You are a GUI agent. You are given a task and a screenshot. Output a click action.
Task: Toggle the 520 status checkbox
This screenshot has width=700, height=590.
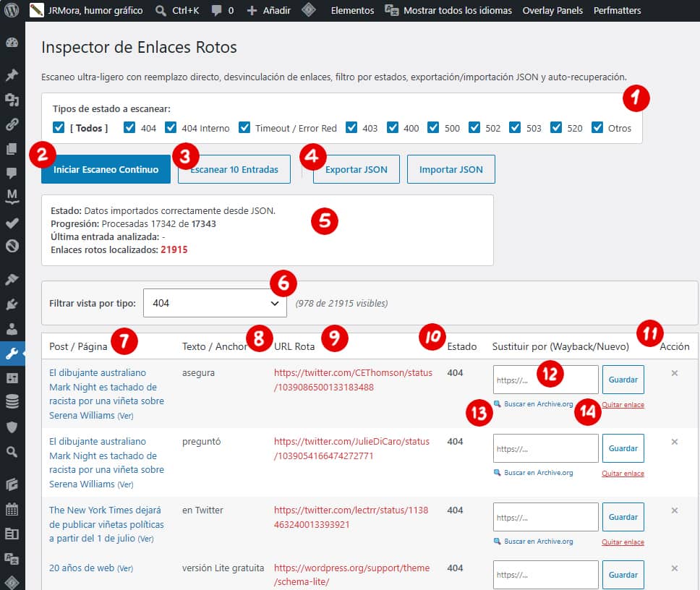click(x=556, y=128)
